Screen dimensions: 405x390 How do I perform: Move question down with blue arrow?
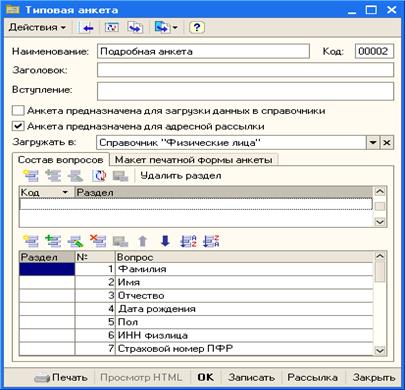[x=165, y=241]
